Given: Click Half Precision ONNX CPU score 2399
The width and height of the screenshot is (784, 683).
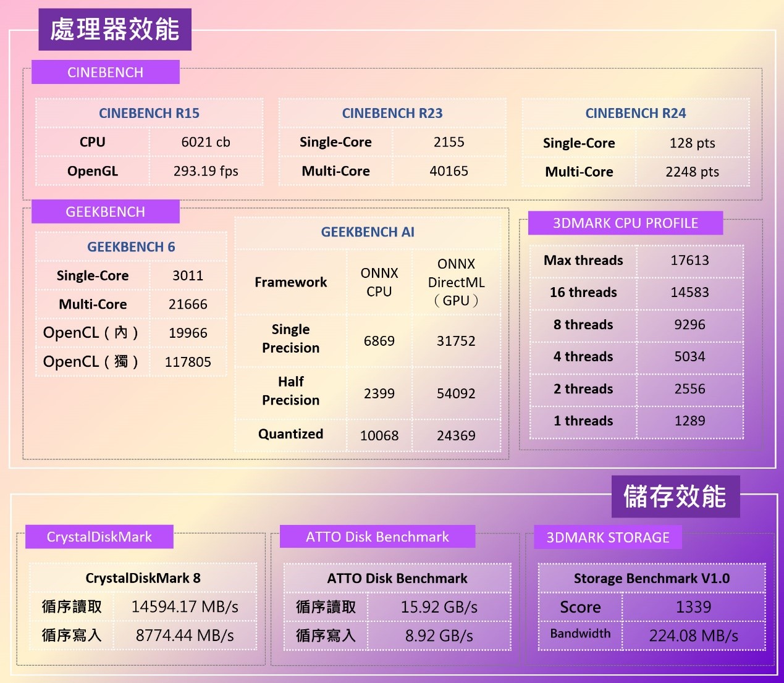Looking at the screenshot, I should click(x=379, y=393).
